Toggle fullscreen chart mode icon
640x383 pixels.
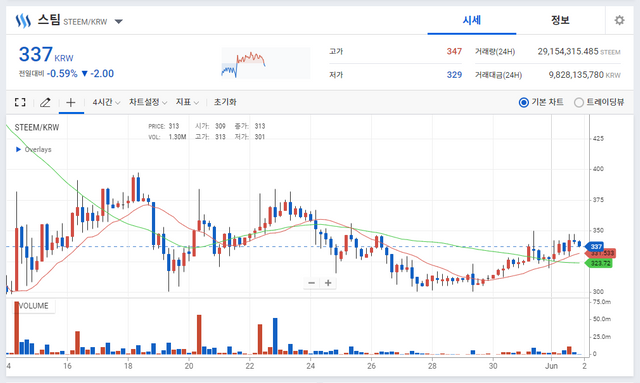click(x=20, y=102)
